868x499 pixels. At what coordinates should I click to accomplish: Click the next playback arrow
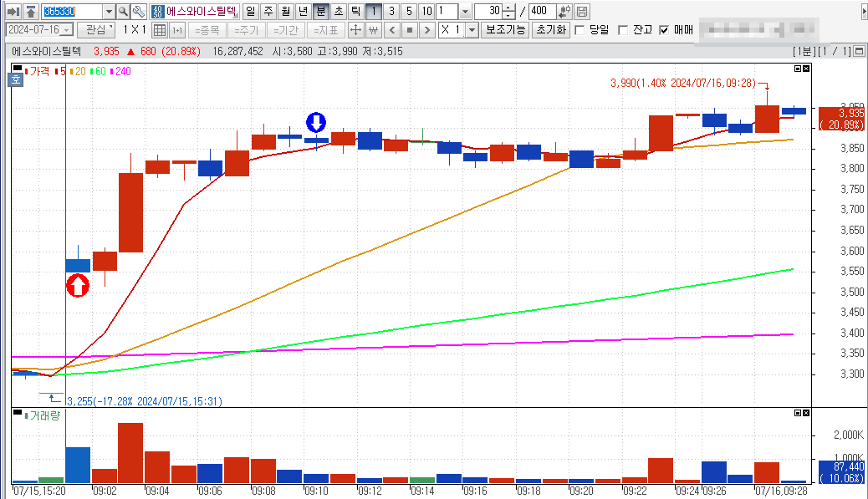[426, 30]
